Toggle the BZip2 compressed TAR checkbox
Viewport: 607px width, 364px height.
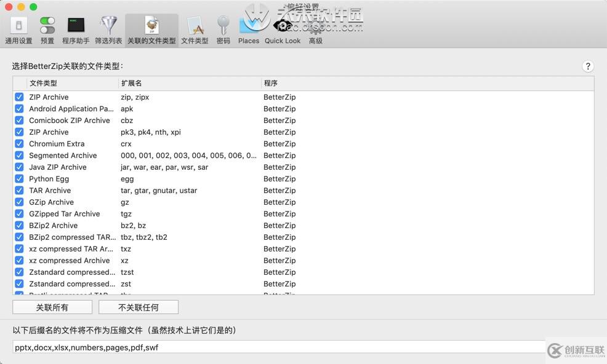point(19,237)
